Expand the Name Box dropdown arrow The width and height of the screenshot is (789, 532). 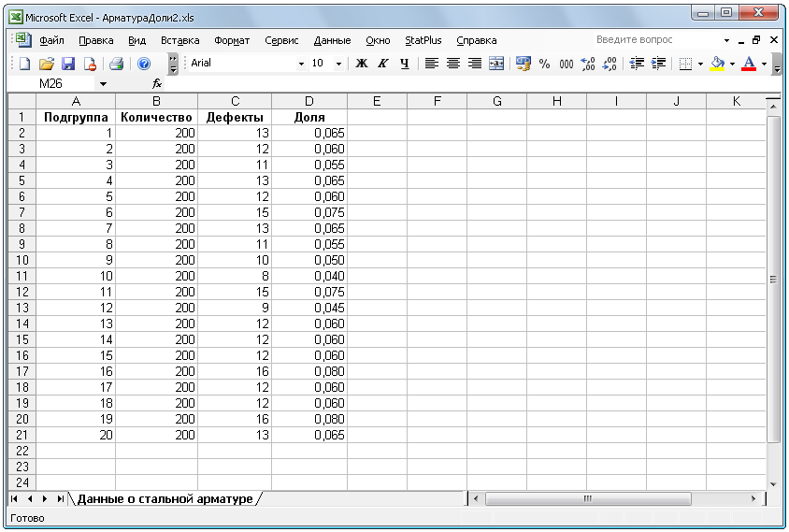point(103,84)
